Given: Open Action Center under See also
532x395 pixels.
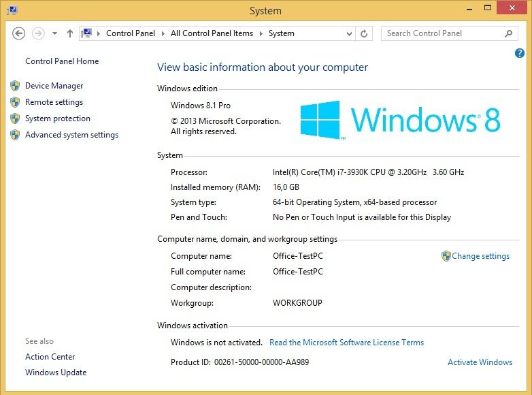Looking at the screenshot, I should click(x=50, y=357).
